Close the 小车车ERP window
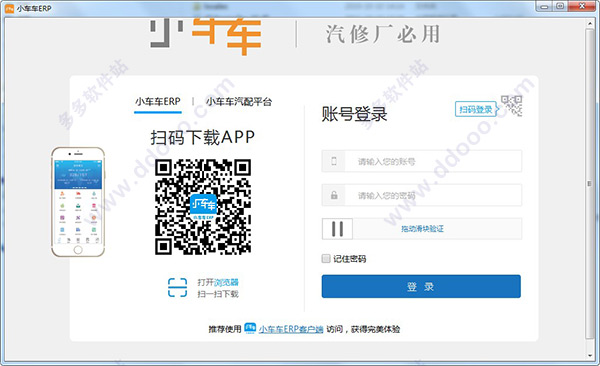This screenshot has width=600, height=366. (x=582, y=6)
